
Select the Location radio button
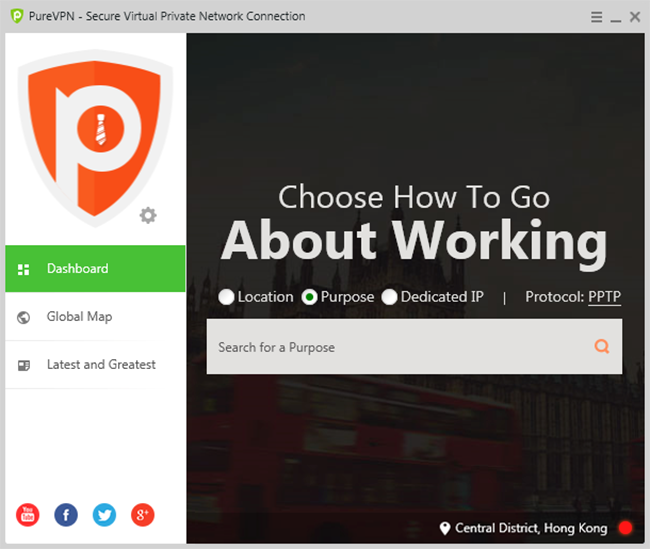226,297
